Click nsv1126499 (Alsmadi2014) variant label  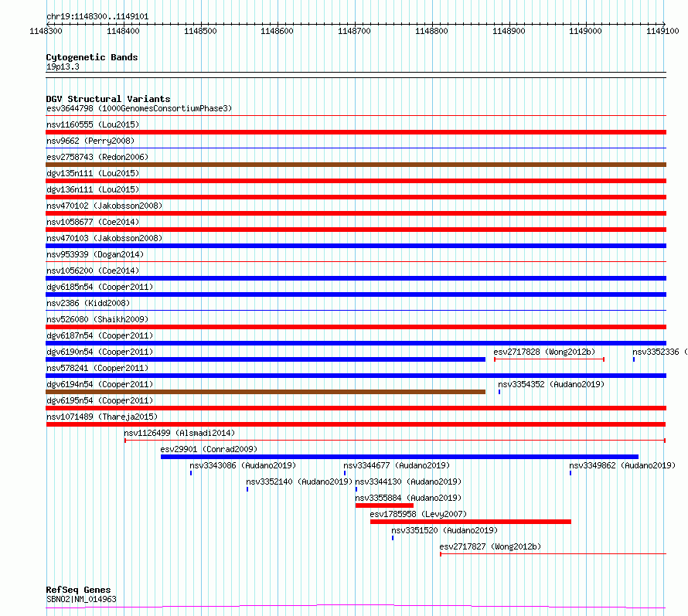tap(179, 433)
